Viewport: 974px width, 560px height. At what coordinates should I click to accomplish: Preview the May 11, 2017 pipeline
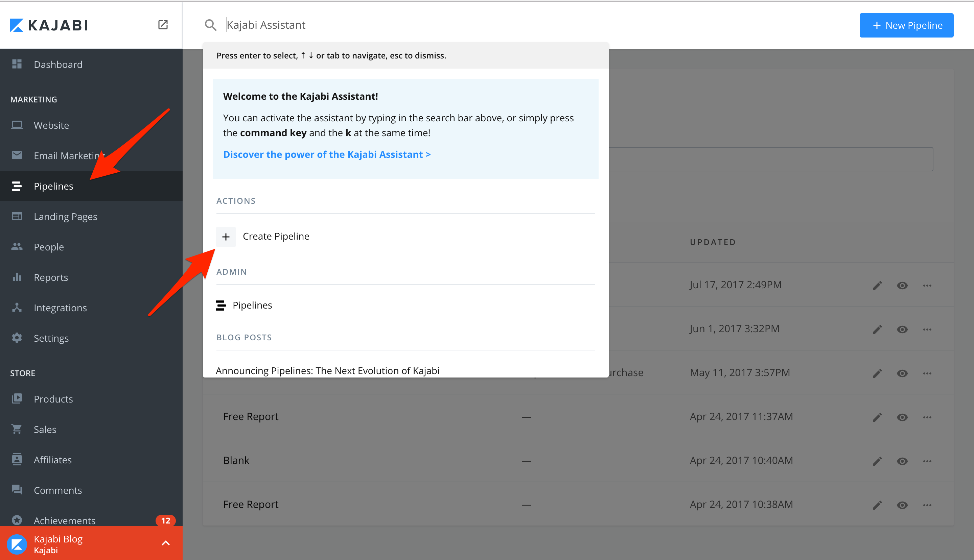pos(902,373)
